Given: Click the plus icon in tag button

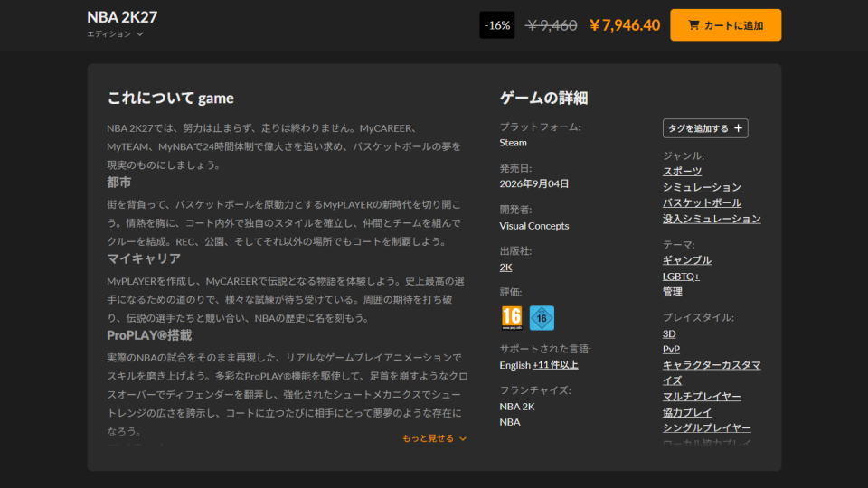Looking at the screenshot, I should 738,128.
